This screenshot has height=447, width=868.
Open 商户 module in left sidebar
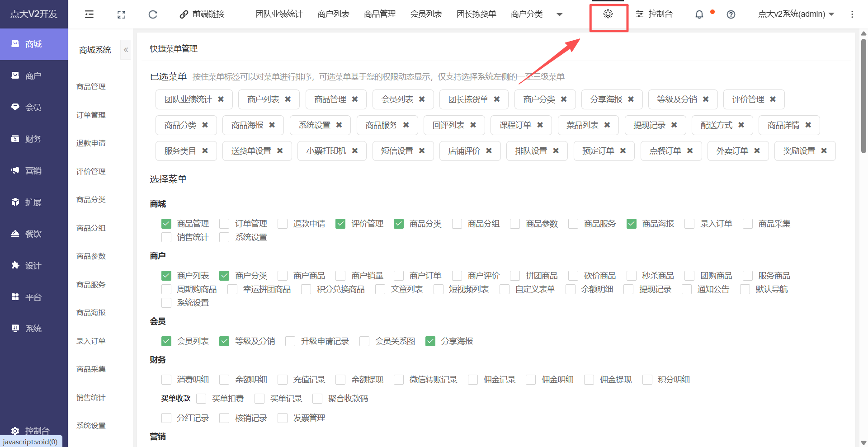coord(34,75)
